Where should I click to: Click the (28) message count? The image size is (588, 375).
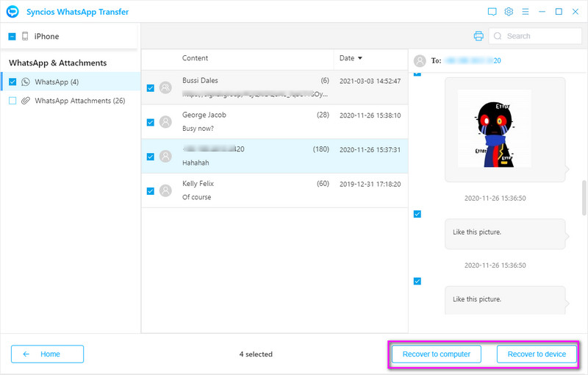[x=323, y=115]
